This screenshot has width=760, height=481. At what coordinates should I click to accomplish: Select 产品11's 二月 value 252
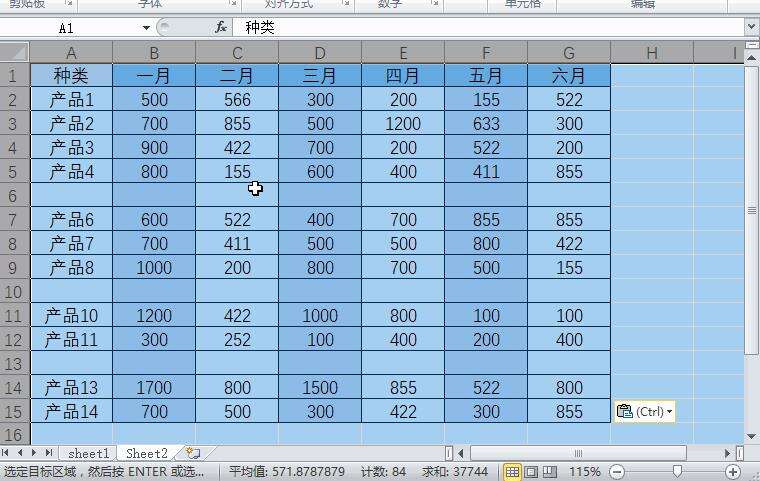click(237, 339)
